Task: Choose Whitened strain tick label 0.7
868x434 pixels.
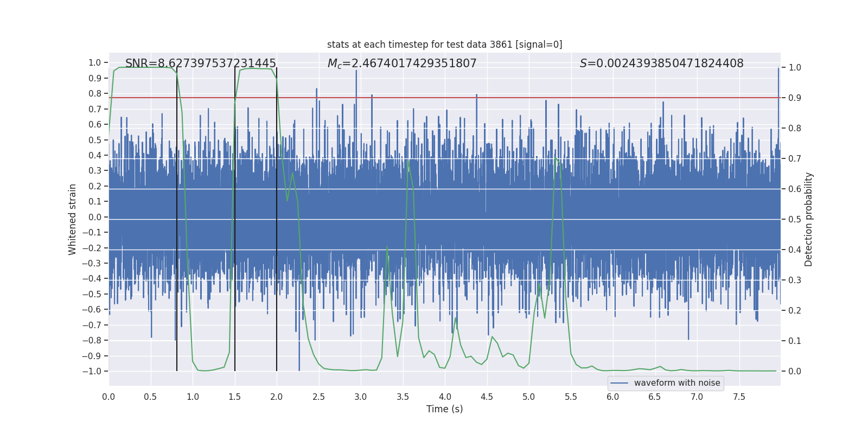Action: (95, 109)
